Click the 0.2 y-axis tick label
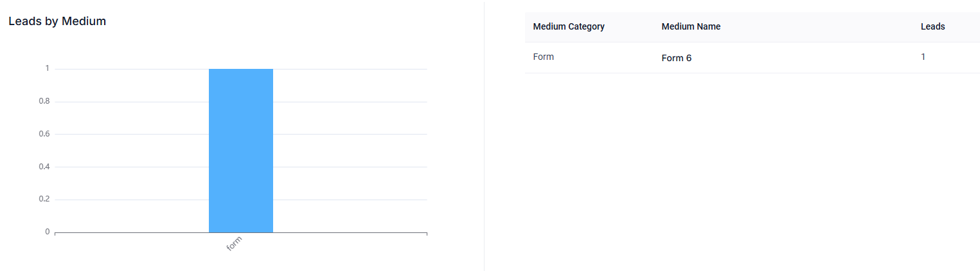 (x=43, y=199)
